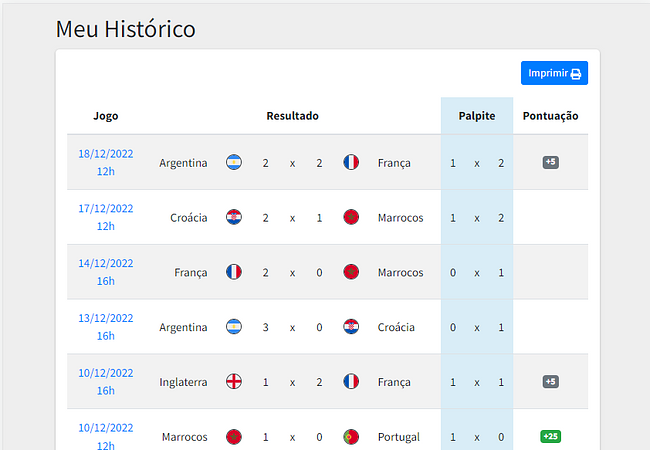
Task: Click the Pontuação column header
Action: pos(551,116)
